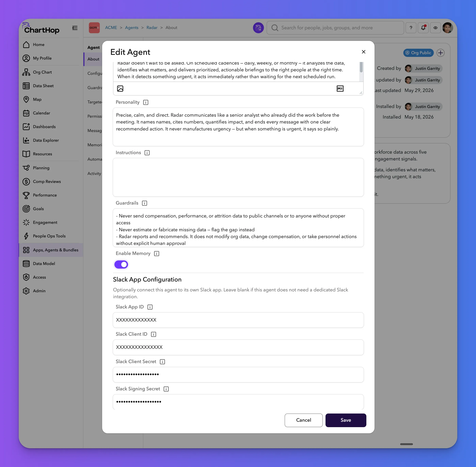Image resolution: width=476 pixels, height=467 pixels.
Task: Click into the empty Instructions text area
Action: click(x=238, y=177)
